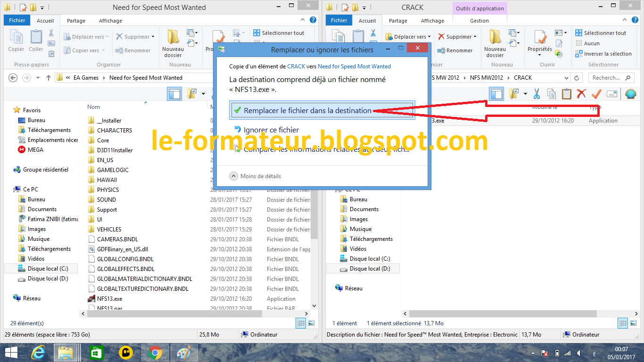Switch to the Partage tab in the CRACK window
Image resolution: width=644 pixels, height=362 pixels.
398,21
